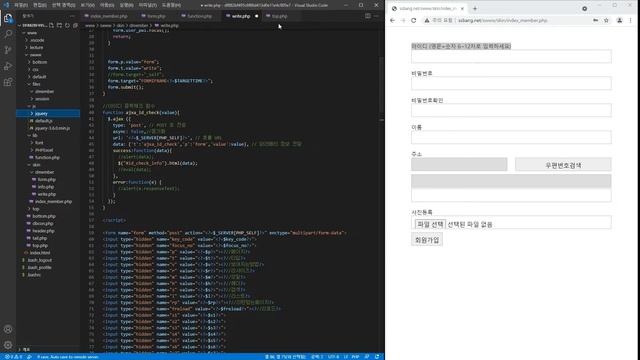Open the Accounts icon in activity bar
The width and height of the screenshot is (640, 360).
click(x=8, y=329)
